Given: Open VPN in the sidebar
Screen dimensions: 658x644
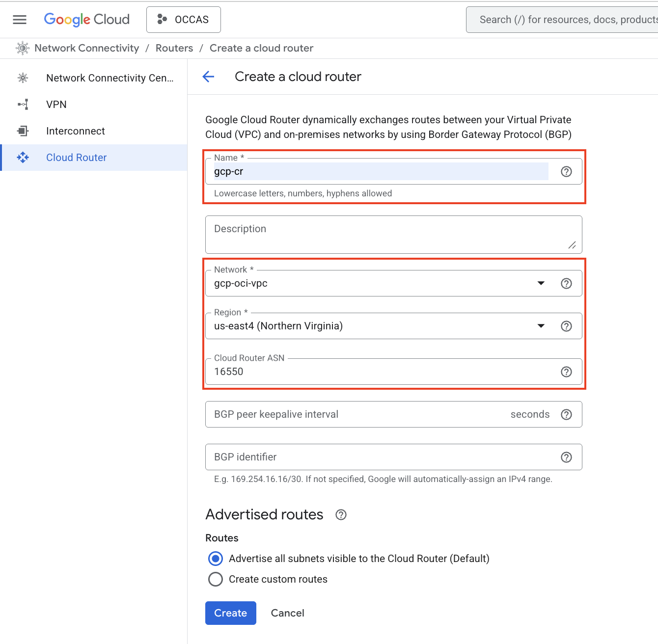Looking at the screenshot, I should point(56,105).
